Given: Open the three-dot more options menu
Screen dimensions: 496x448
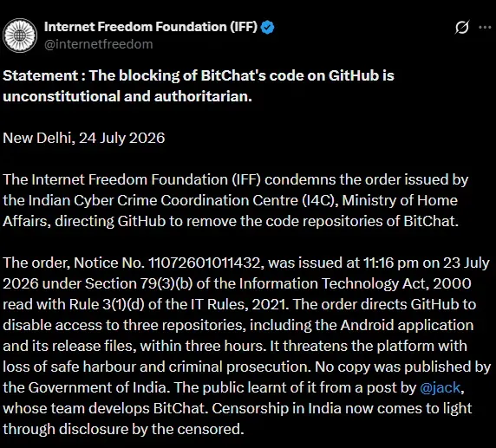Looking at the screenshot, I should click(485, 28).
